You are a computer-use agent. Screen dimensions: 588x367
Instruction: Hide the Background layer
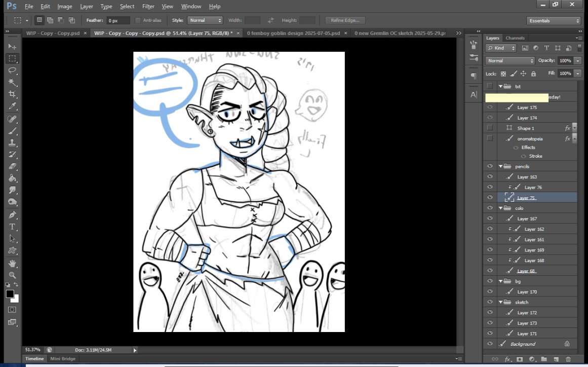pyautogui.click(x=490, y=344)
